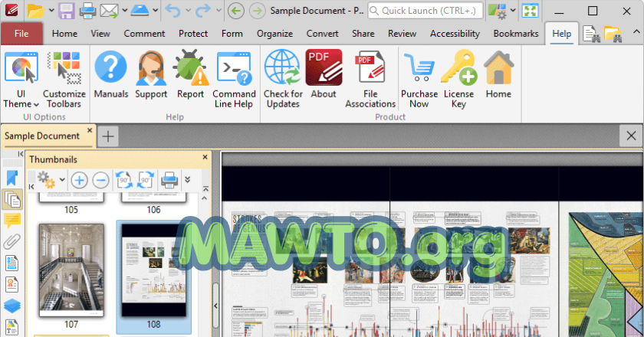This screenshot has width=644, height=337.
Task: Expand the email dropdown arrow
Action: click(x=124, y=11)
